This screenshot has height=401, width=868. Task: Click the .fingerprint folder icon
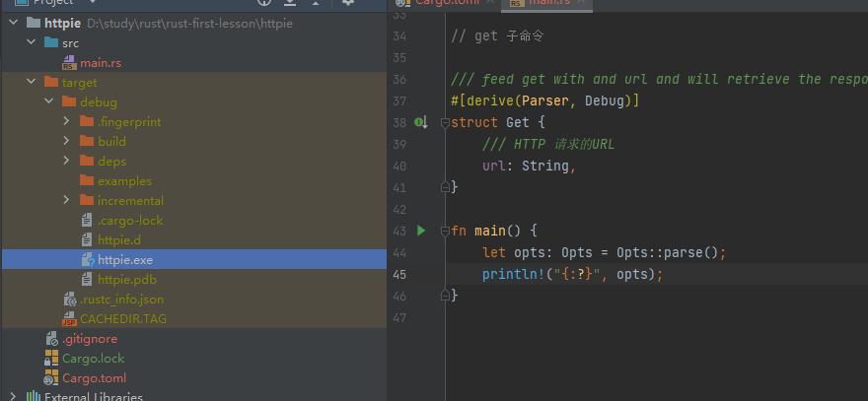(x=87, y=122)
